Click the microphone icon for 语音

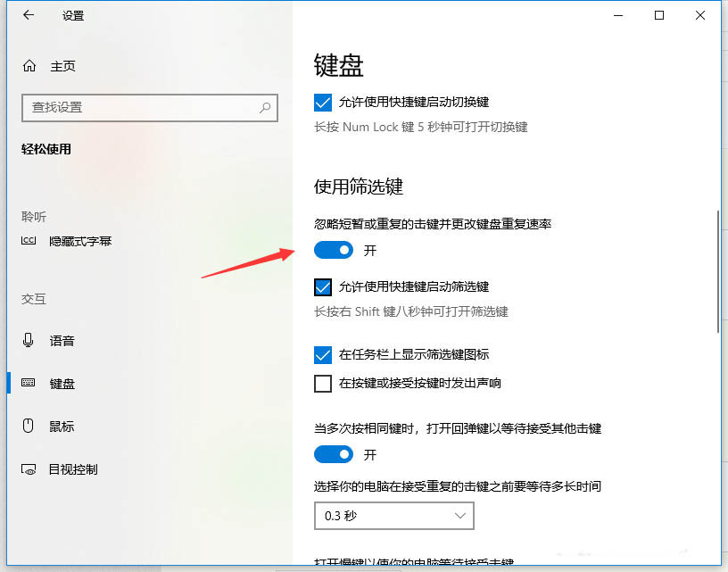point(28,340)
